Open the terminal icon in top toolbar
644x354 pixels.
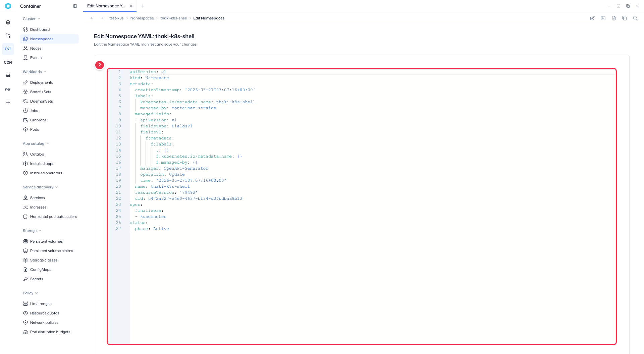coord(603,18)
